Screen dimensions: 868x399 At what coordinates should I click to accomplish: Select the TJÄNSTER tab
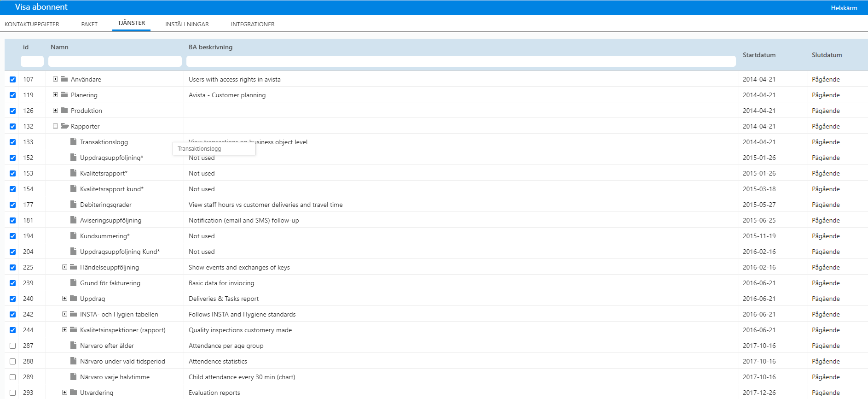coord(131,23)
